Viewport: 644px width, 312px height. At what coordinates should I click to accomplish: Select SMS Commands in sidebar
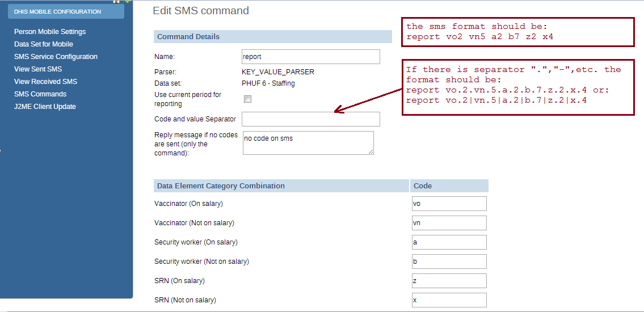(40, 94)
